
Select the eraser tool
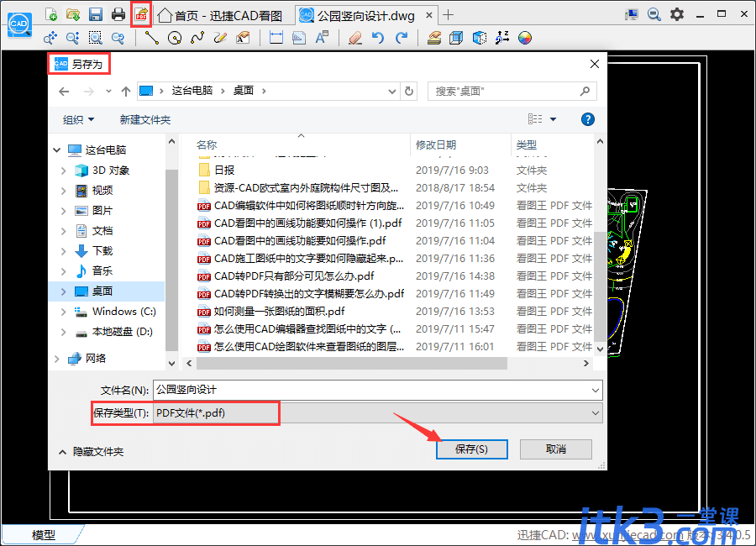pyautogui.click(x=355, y=38)
